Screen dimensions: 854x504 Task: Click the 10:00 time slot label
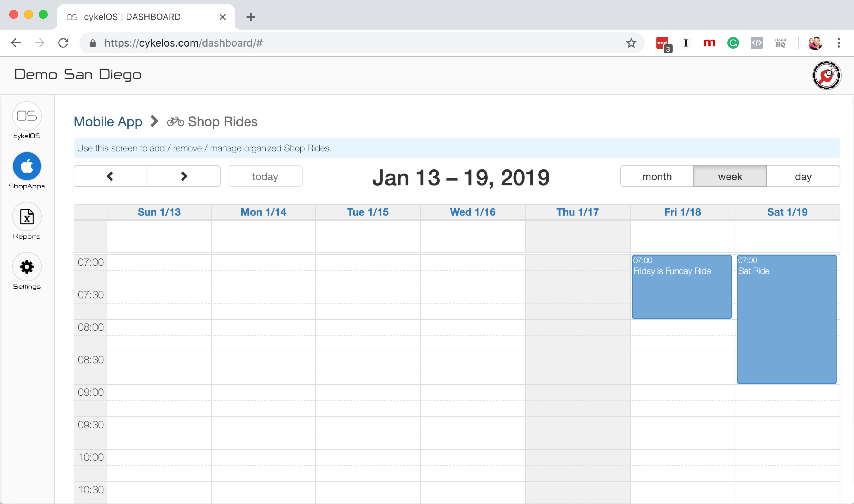(91, 457)
